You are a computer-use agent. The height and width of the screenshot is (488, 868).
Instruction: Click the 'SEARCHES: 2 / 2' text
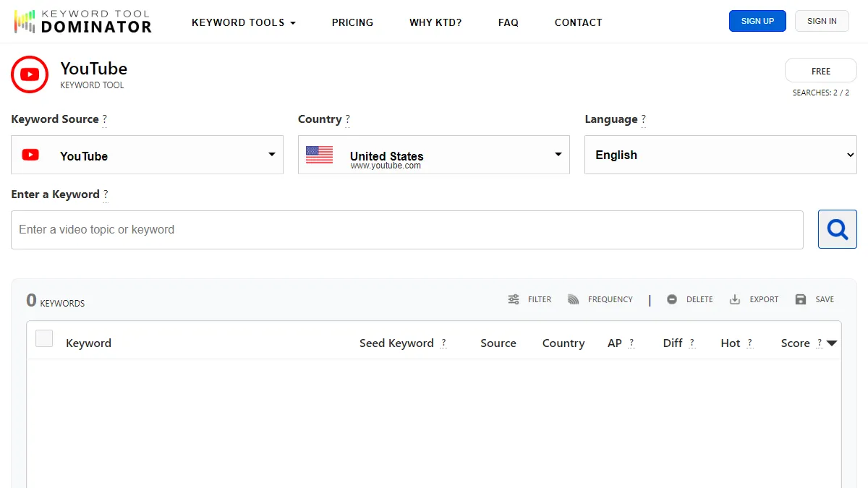pyautogui.click(x=821, y=93)
